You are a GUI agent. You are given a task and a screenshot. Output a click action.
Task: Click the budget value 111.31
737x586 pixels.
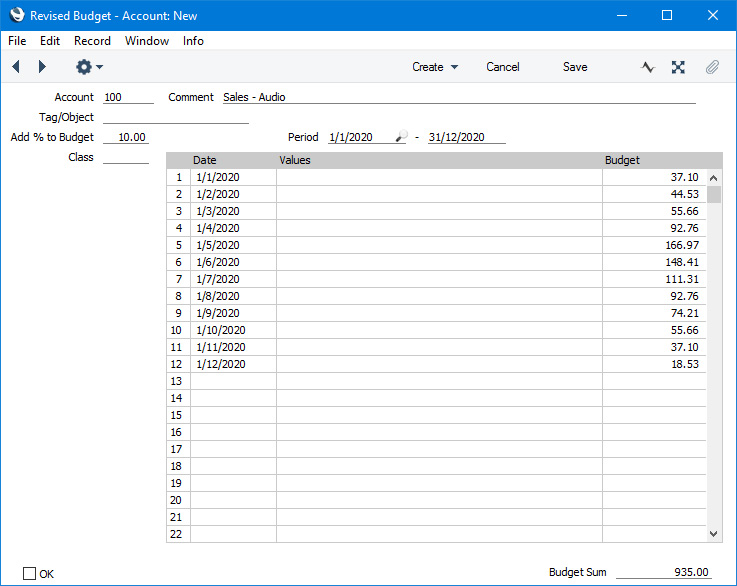click(x=654, y=279)
